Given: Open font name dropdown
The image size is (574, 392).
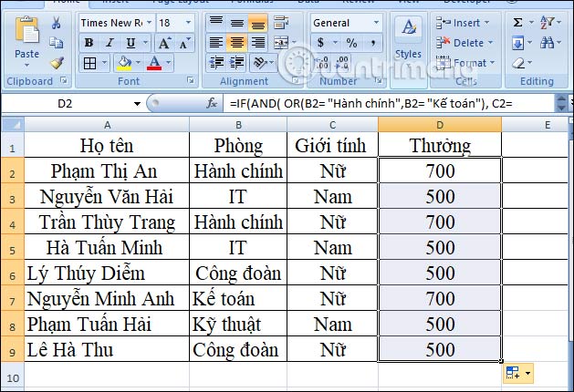Looking at the screenshot, I should point(150,23).
